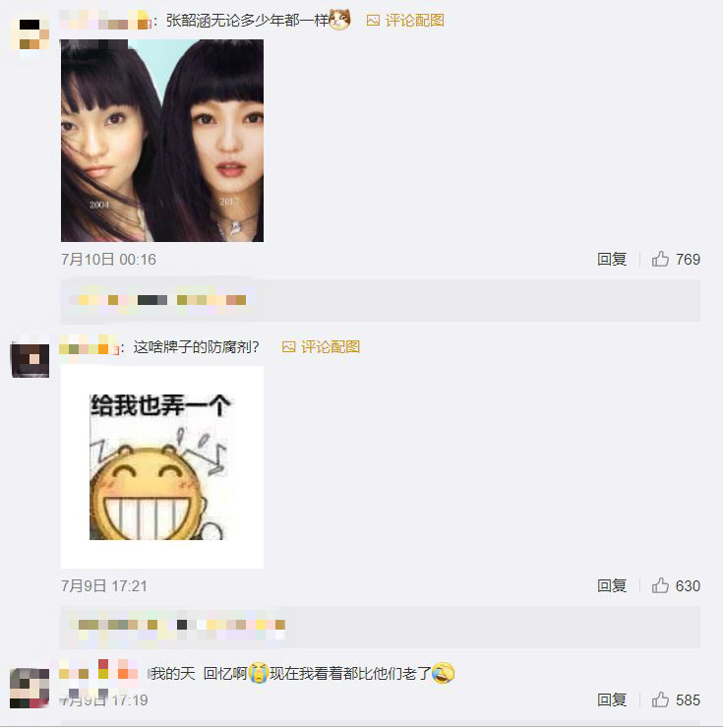723x728 pixels.
Task: Open the third commenter's avatar
Action: point(30,688)
